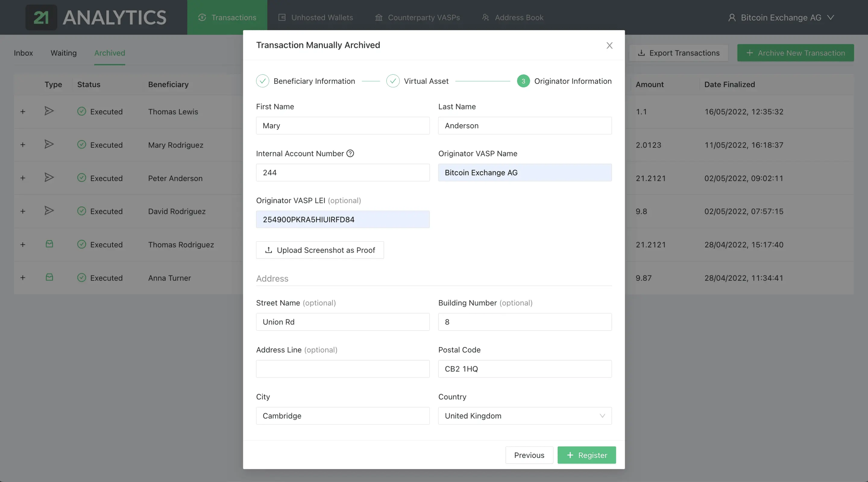
Task: Close the Transaction Manually Archived dialog
Action: (609, 45)
